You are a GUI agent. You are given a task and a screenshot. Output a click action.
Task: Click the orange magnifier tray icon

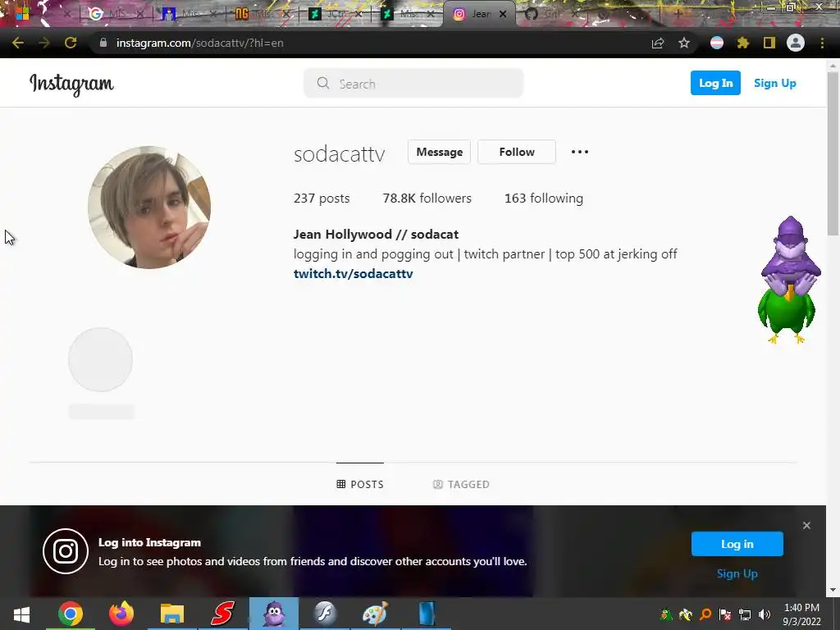point(705,614)
